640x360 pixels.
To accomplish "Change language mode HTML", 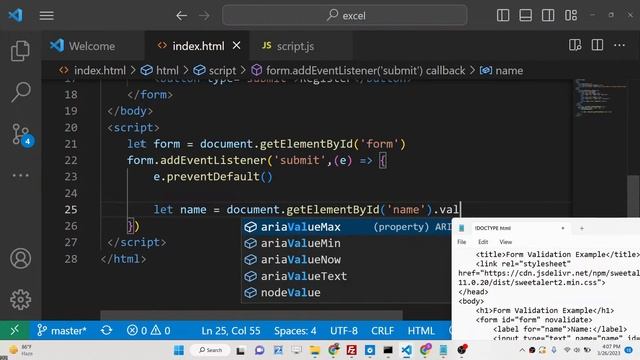I will point(421,330).
